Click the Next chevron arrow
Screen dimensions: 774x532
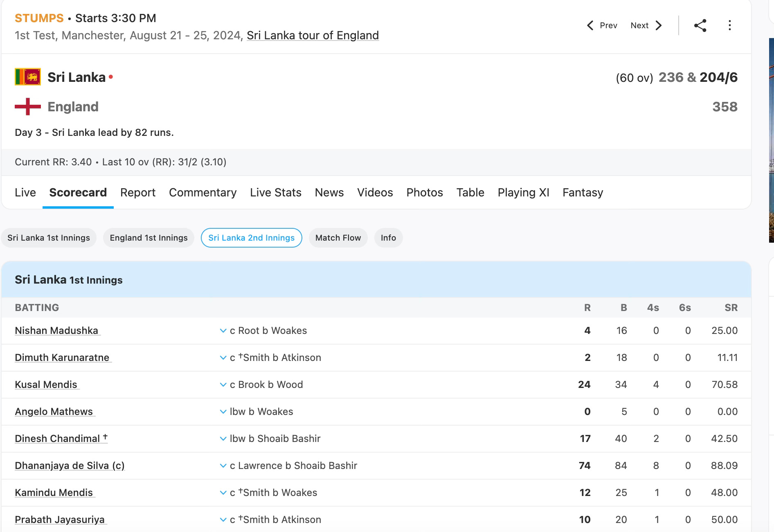click(659, 25)
